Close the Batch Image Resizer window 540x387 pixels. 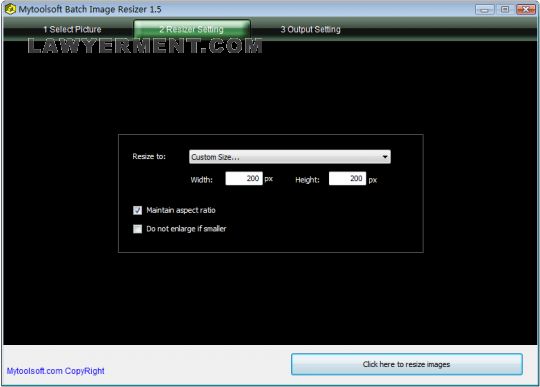pyautogui.click(x=526, y=9)
